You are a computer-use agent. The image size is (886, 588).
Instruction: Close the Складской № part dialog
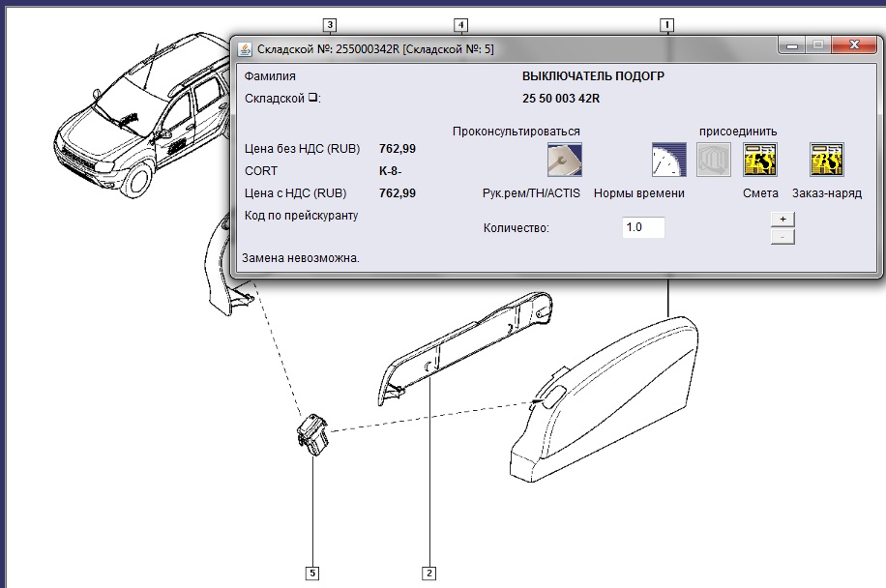[852, 45]
